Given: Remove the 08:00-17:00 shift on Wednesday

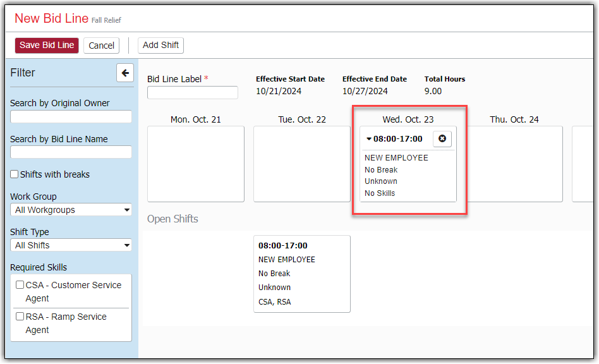Looking at the screenshot, I should click(442, 139).
